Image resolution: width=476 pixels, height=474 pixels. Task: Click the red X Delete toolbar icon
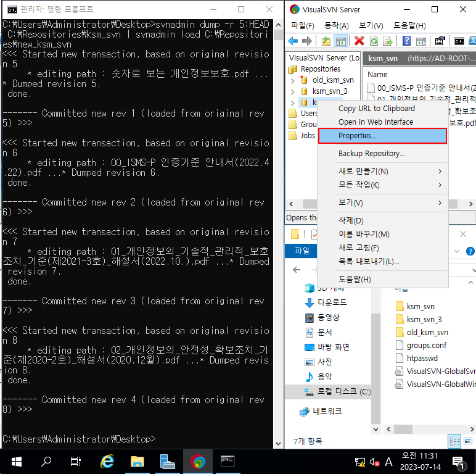click(359, 41)
